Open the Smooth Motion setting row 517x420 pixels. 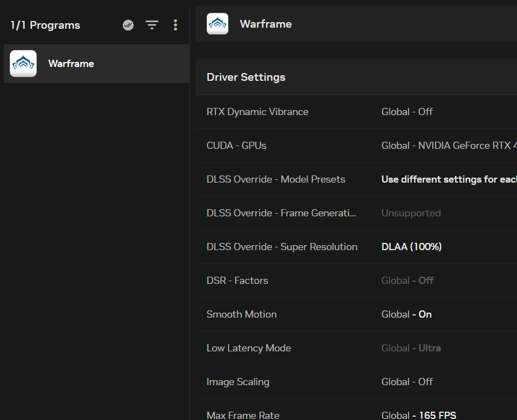click(x=356, y=314)
